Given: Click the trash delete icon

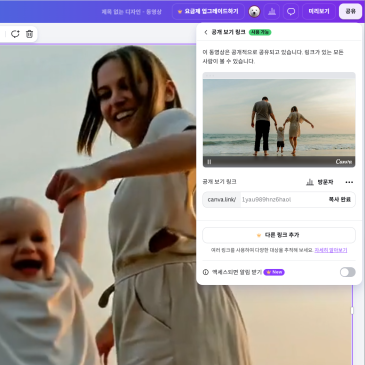Looking at the screenshot, I should point(29,34).
